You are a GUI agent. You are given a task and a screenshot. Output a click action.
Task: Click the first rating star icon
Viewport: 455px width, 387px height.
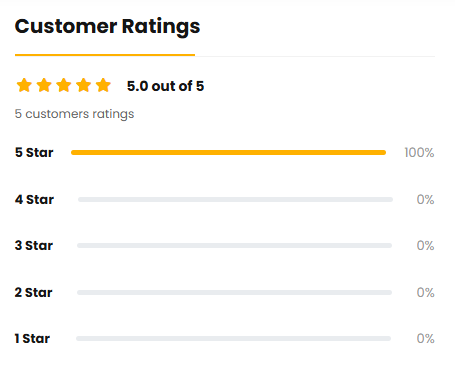pos(24,85)
